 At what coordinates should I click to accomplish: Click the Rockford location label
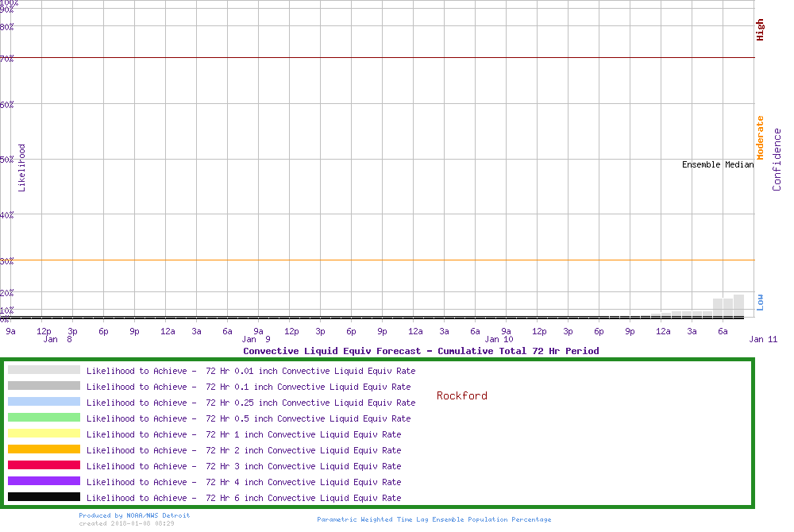[x=461, y=395]
